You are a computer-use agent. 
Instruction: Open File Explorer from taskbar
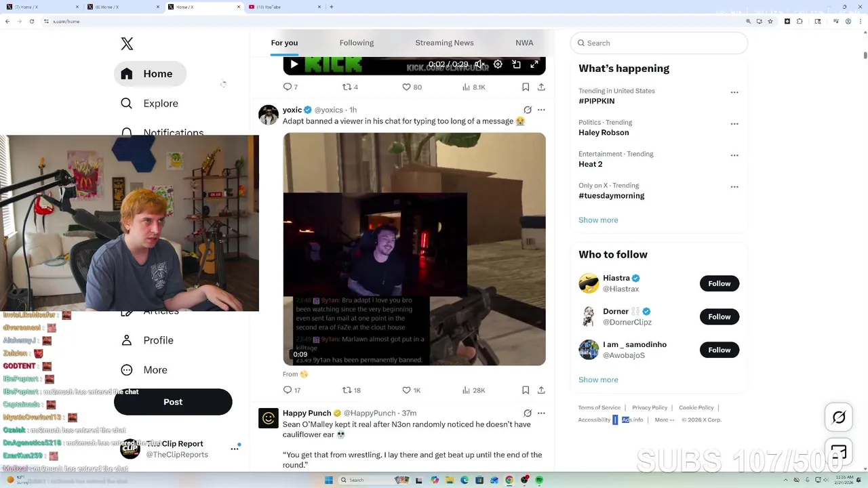pyautogui.click(x=450, y=480)
